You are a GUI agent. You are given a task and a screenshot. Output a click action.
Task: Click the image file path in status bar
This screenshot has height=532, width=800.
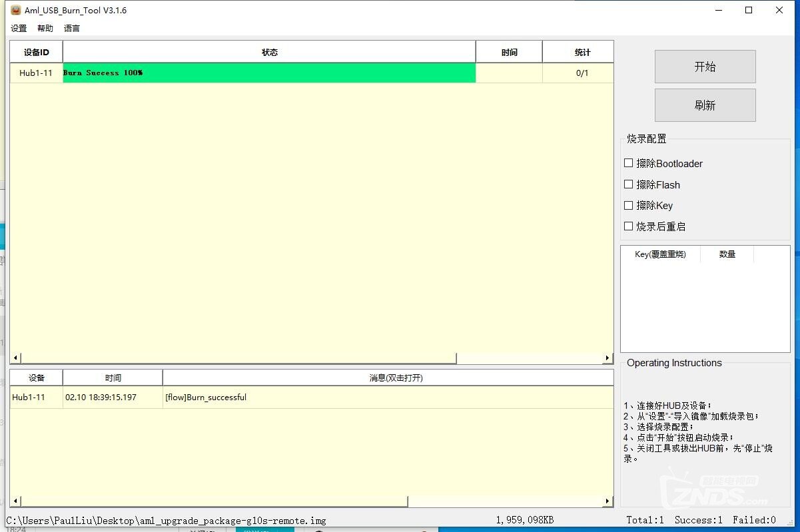point(167,520)
